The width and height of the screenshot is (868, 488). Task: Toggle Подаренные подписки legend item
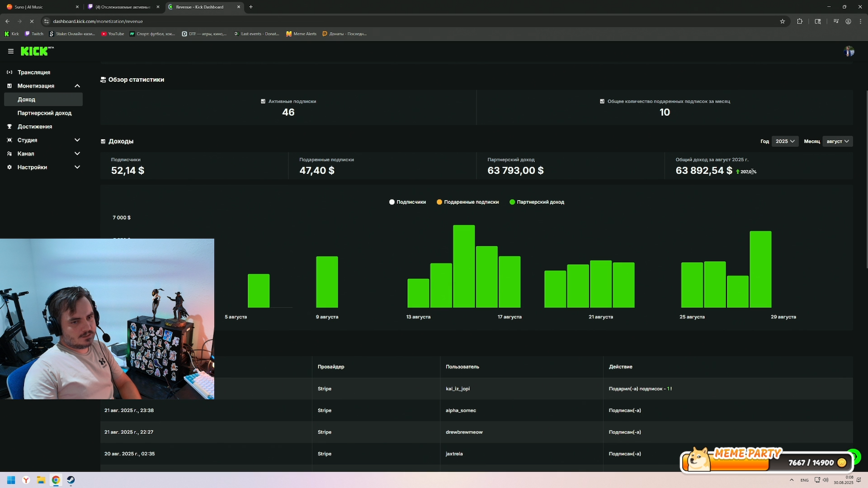pos(467,202)
